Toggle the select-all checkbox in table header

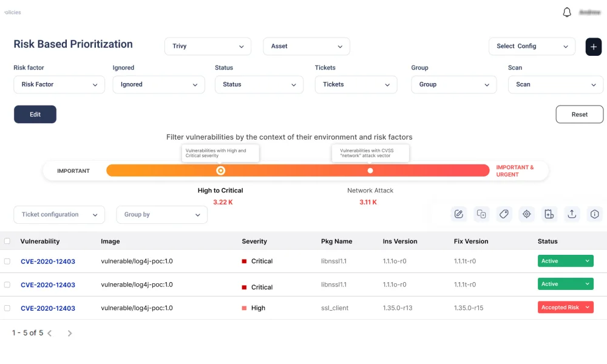pos(7,241)
